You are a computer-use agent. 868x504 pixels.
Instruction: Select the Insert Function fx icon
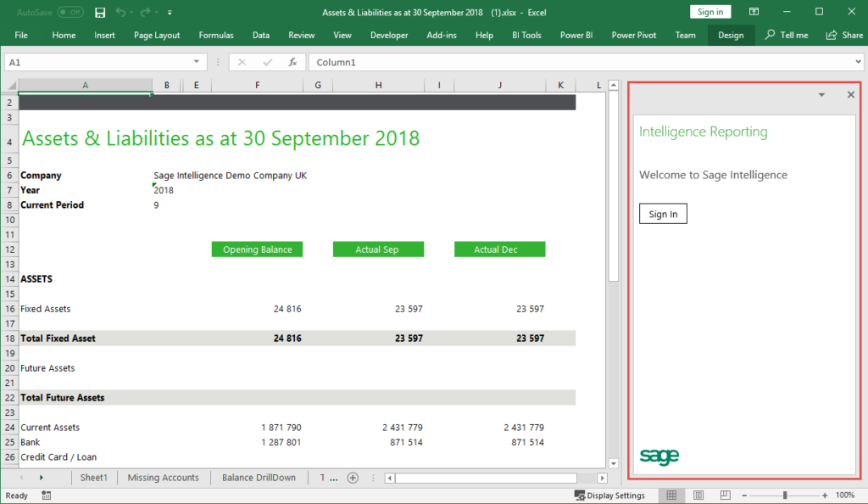coord(294,61)
